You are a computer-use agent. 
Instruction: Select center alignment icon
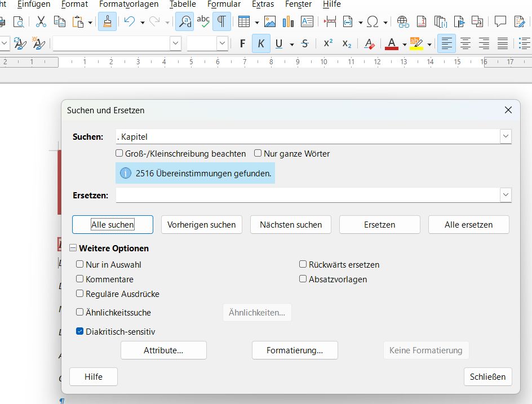(x=466, y=43)
